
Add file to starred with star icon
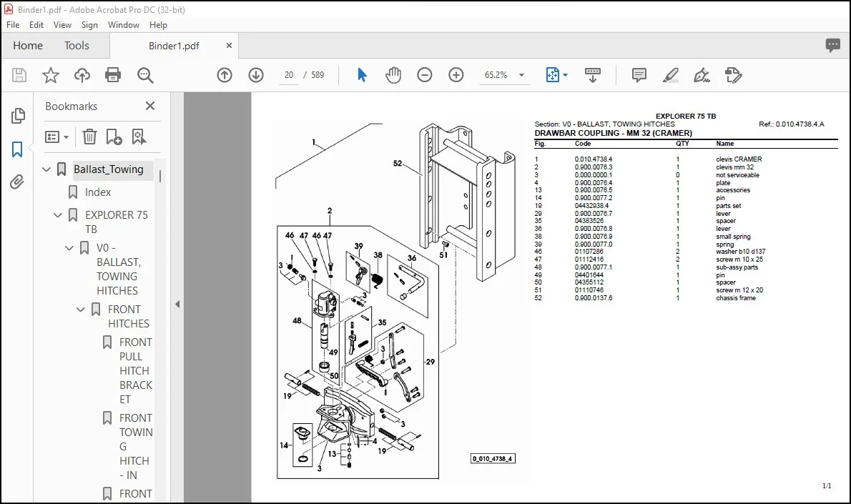coord(51,75)
